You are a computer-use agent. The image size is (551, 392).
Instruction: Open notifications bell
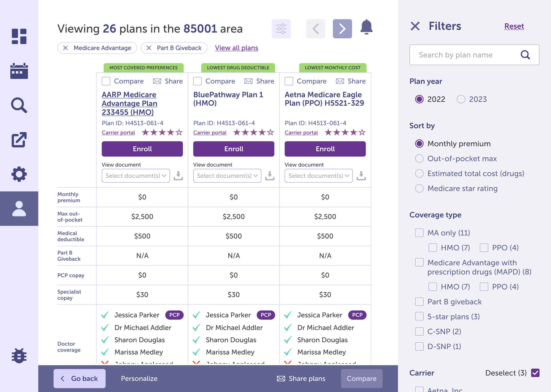click(367, 27)
